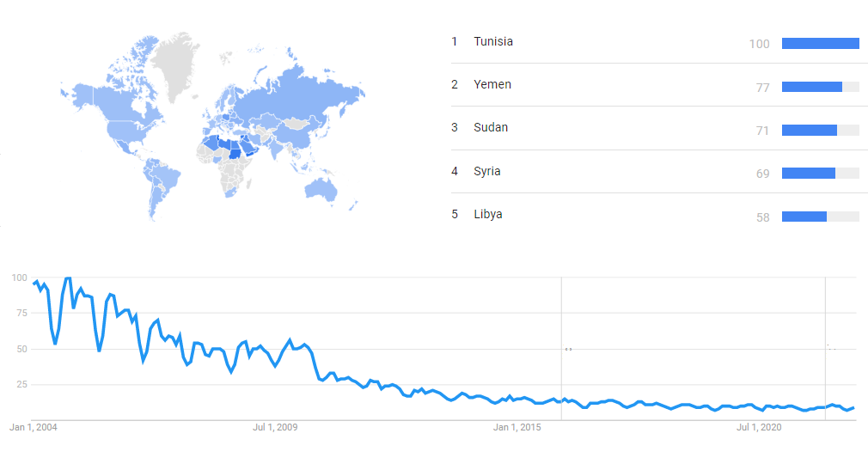Screen dimensions: 868x470
Task: Click the Syria region entry
Action: tap(487, 171)
